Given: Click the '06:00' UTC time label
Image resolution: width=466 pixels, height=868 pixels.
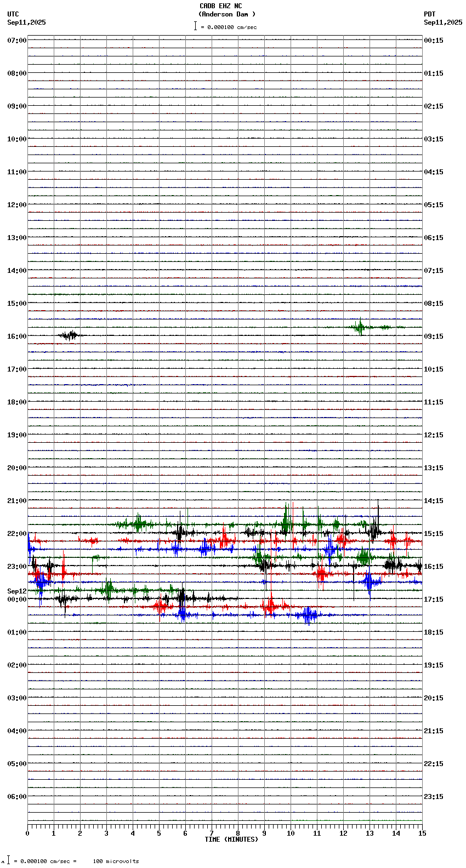Looking at the screenshot, I should pos(17,797).
